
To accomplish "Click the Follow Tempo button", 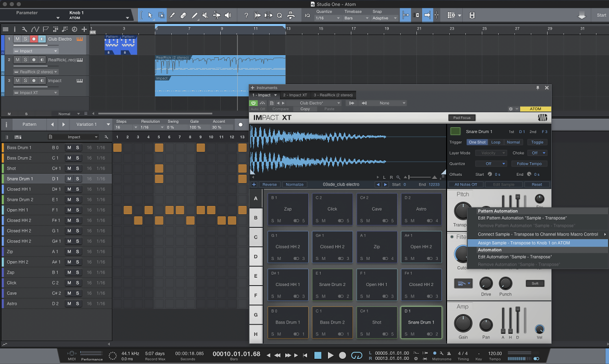I will pos(529,164).
